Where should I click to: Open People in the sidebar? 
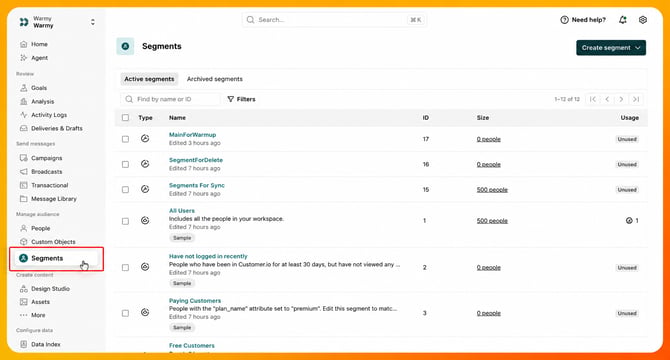tap(41, 228)
